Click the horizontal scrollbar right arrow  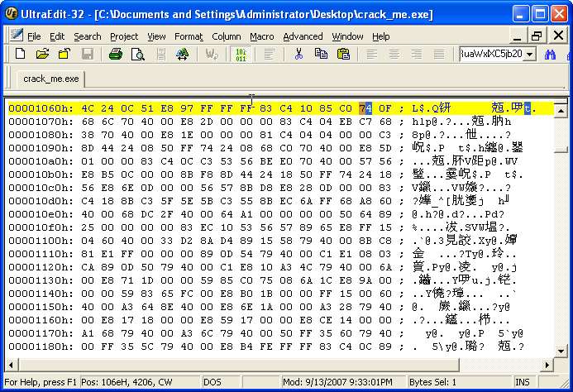547,365
